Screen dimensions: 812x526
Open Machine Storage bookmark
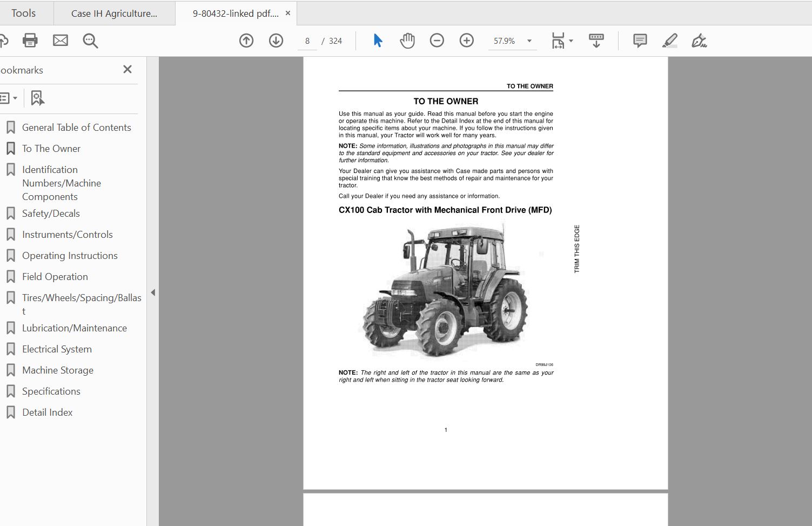tap(57, 370)
